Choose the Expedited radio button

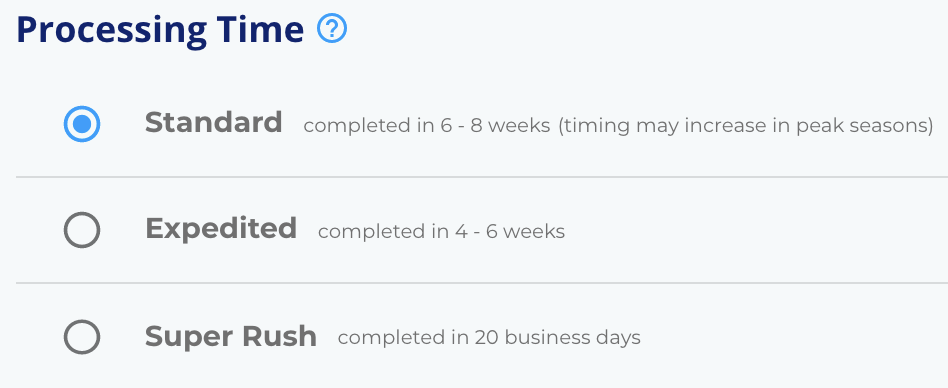coord(82,230)
